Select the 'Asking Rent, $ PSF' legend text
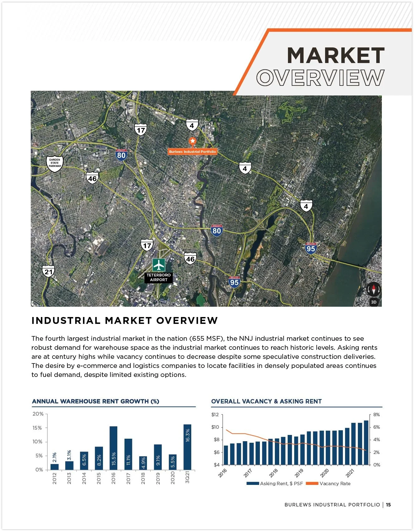414x532 pixels. pos(281,483)
